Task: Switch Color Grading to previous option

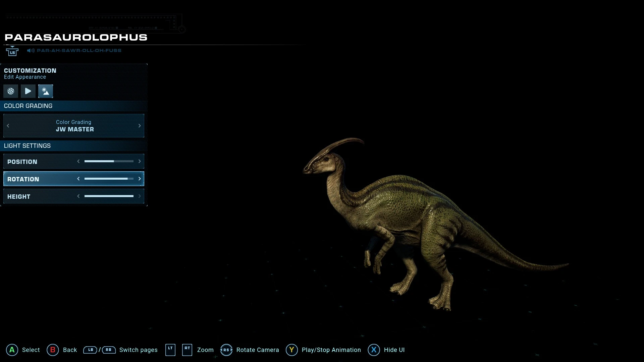Action: tap(8, 126)
